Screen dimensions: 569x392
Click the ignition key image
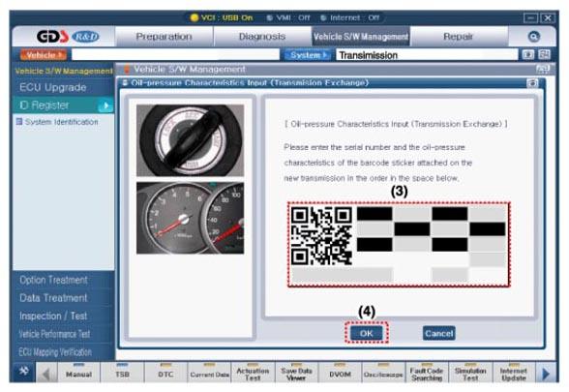tap(190, 140)
